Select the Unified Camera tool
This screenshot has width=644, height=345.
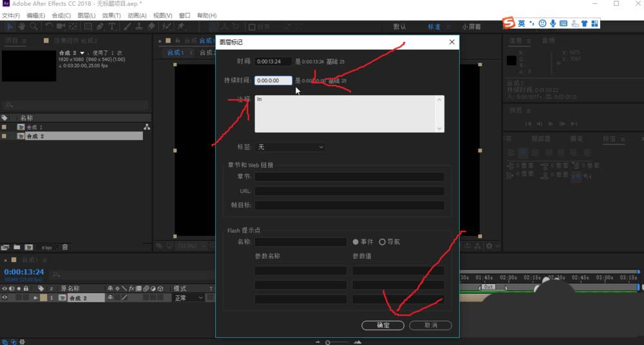coord(61,26)
